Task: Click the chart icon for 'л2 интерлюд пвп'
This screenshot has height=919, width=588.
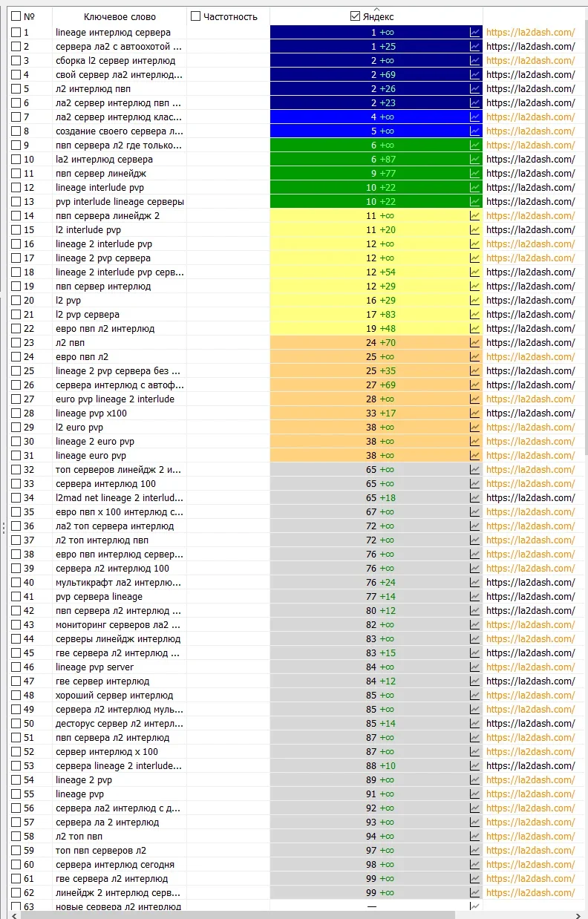Action: [475, 88]
